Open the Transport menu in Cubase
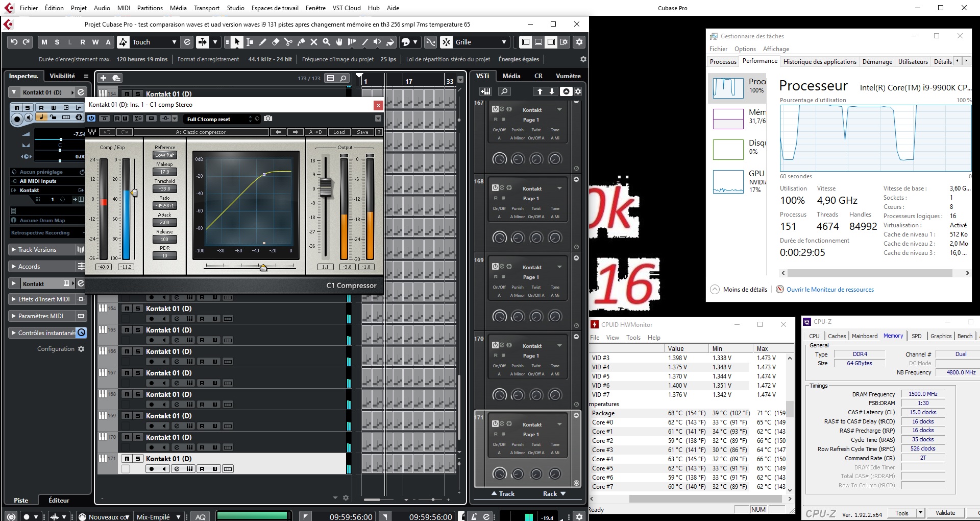Image resolution: width=980 pixels, height=521 pixels. click(x=207, y=8)
